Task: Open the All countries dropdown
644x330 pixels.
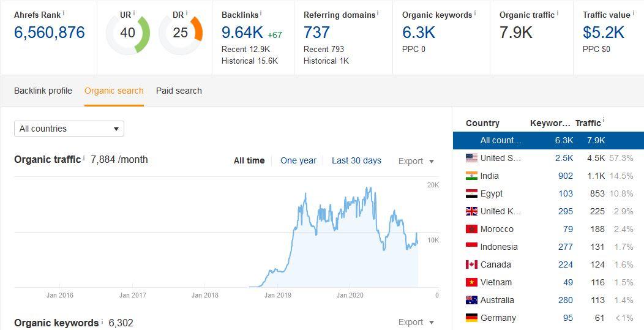Action: (69, 129)
